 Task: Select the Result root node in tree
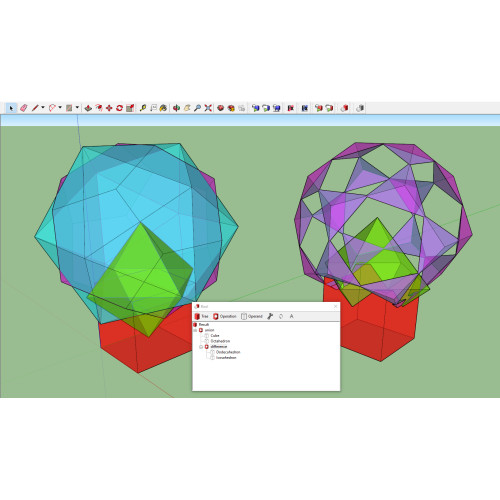click(204, 325)
